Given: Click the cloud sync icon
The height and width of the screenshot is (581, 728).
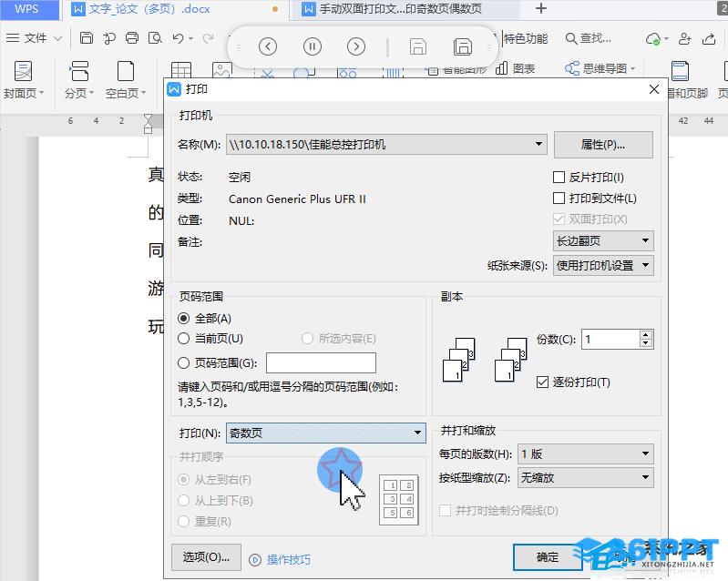Looking at the screenshot, I should click(652, 38).
